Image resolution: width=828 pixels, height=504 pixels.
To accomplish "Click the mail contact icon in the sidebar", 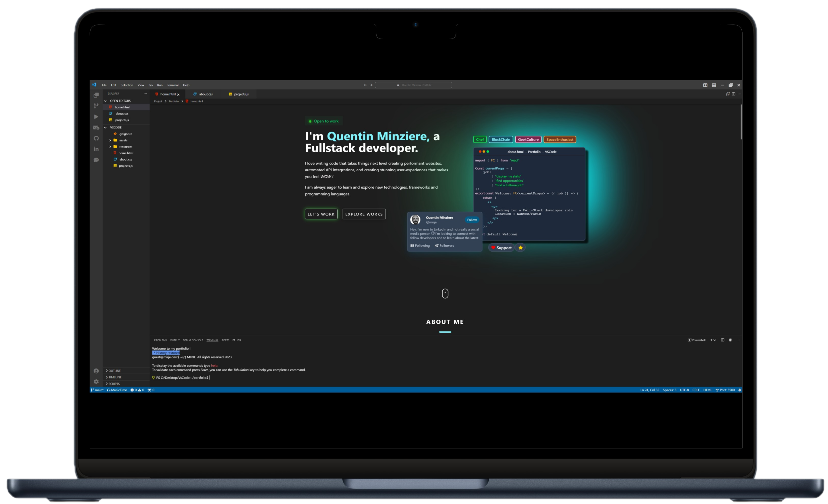I will (96, 128).
